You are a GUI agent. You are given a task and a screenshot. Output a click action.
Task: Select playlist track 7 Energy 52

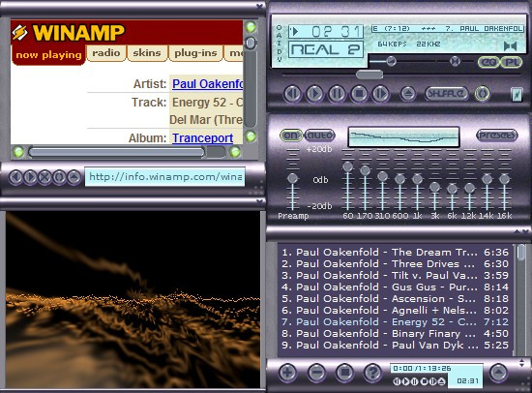click(395, 322)
